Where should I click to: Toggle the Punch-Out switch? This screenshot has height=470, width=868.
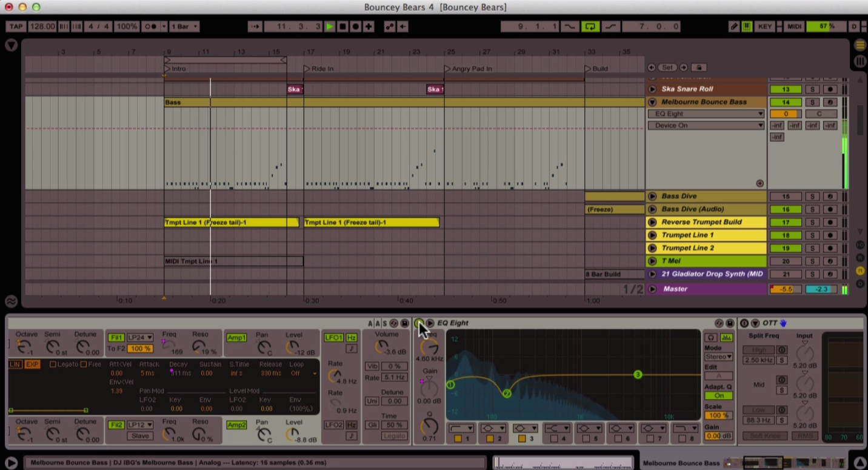pos(610,27)
